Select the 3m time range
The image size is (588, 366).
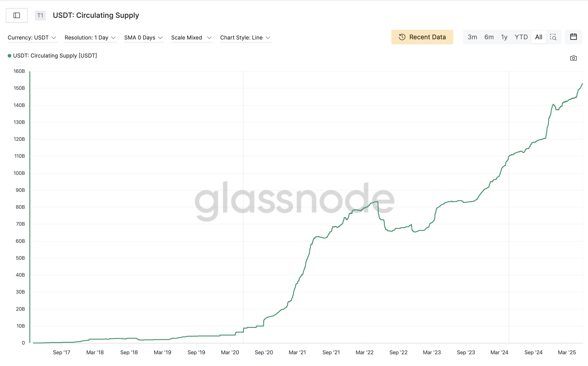tap(472, 37)
